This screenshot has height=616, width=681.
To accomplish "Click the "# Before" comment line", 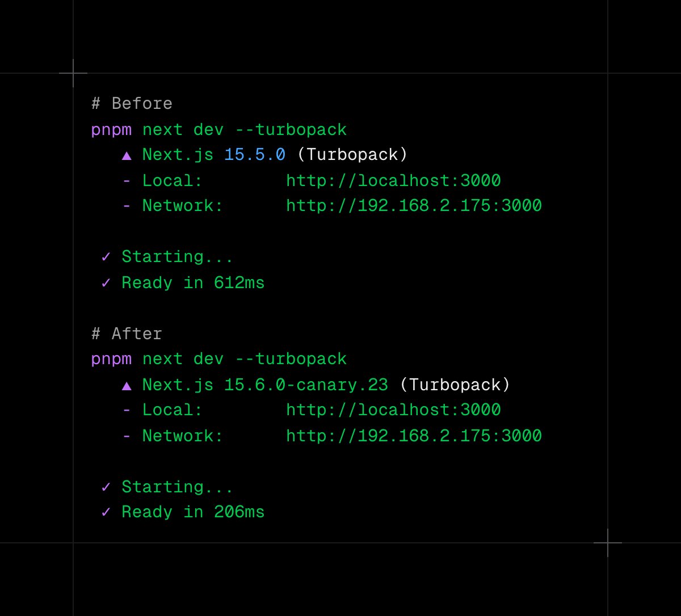I will pos(132,104).
